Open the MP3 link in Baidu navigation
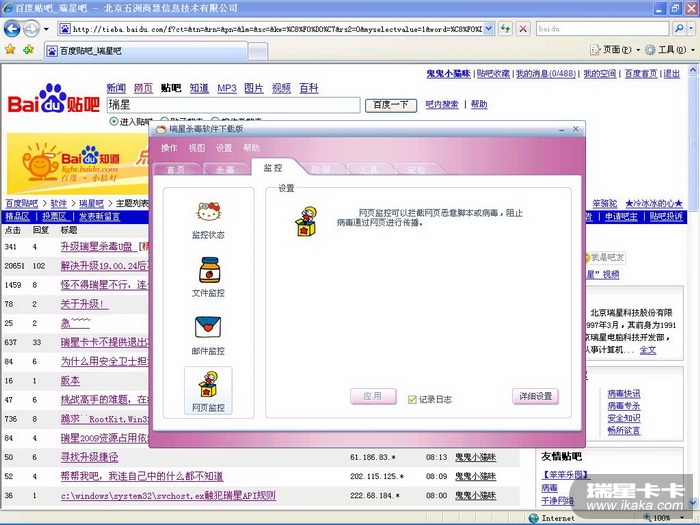 pos(227,88)
